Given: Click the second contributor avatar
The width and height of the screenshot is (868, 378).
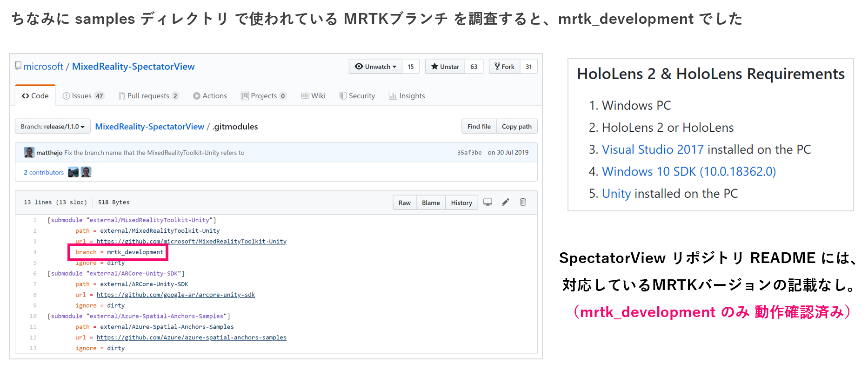Looking at the screenshot, I should coord(86,172).
